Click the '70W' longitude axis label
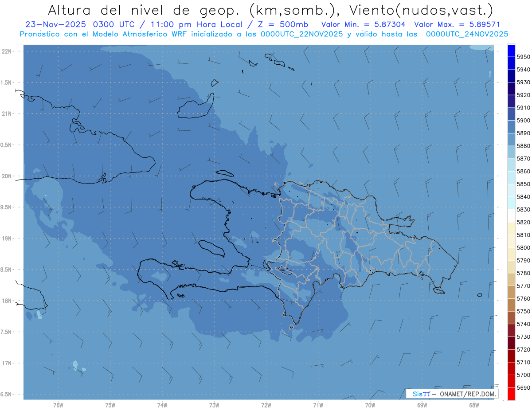The width and height of the screenshot is (532, 411). [370, 405]
